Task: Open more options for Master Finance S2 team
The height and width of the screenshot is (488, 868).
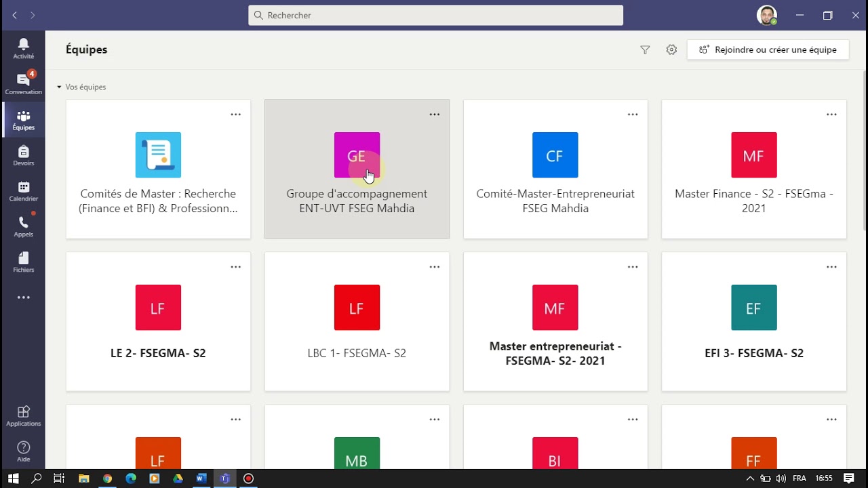Action: click(831, 115)
